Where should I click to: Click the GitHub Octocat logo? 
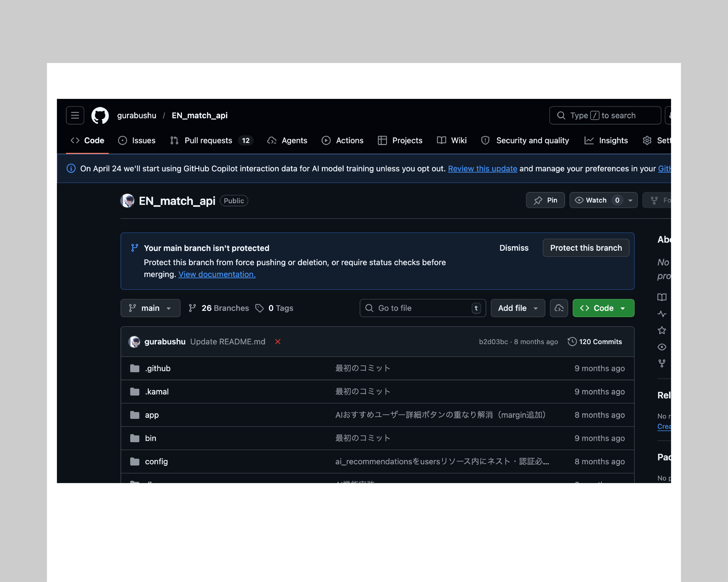point(100,115)
